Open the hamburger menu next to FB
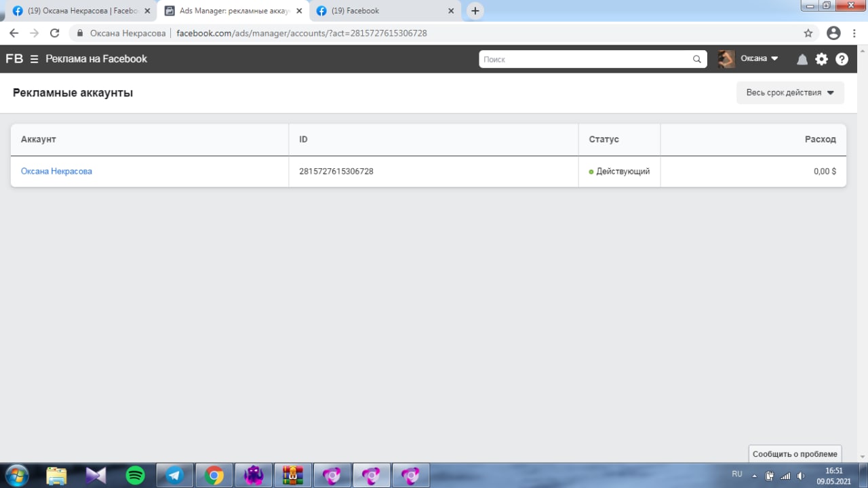868x488 pixels. (34, 59)
